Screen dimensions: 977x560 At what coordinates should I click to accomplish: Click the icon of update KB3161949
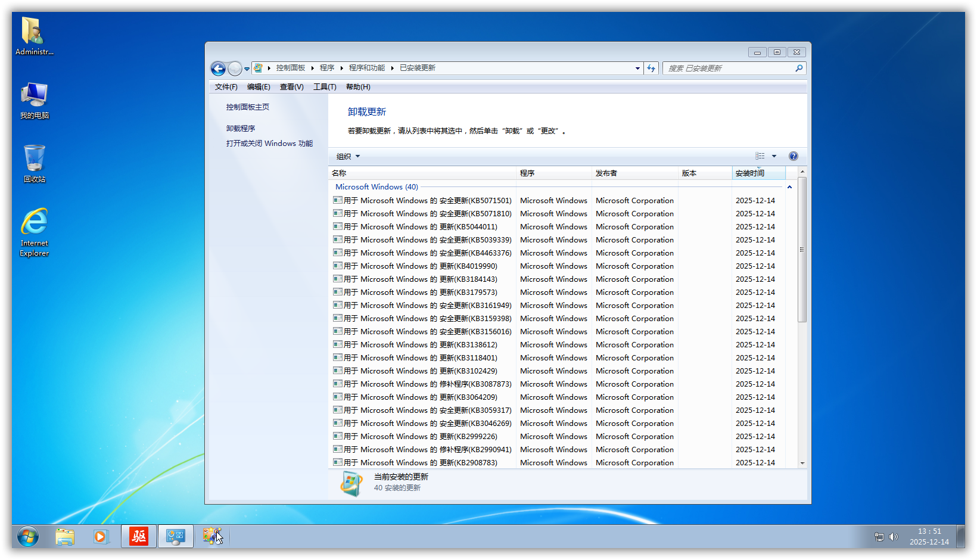click(x=338, y=305)
